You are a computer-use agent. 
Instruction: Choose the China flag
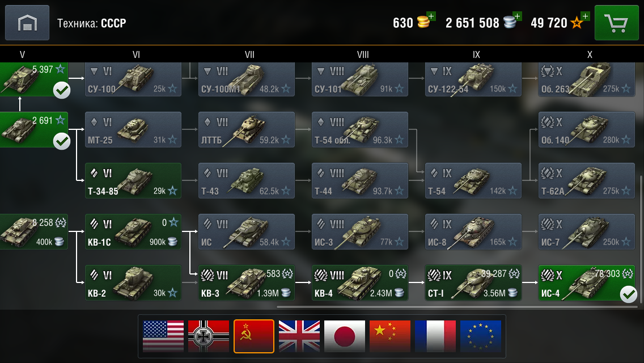click(x=390, y=336)
